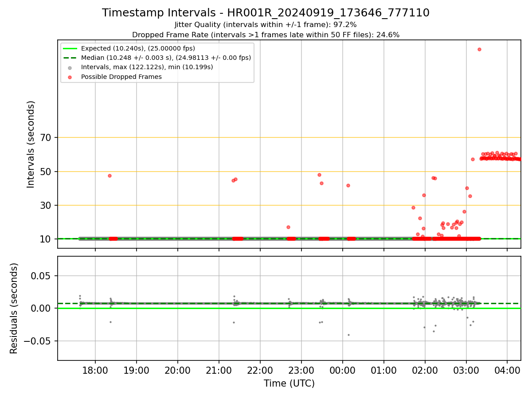Viewport: 532px width, 399px height.
Task: Click the 'Time (UTC)' x-axis label
Action: pyautogui.click(x=289, y=383)
